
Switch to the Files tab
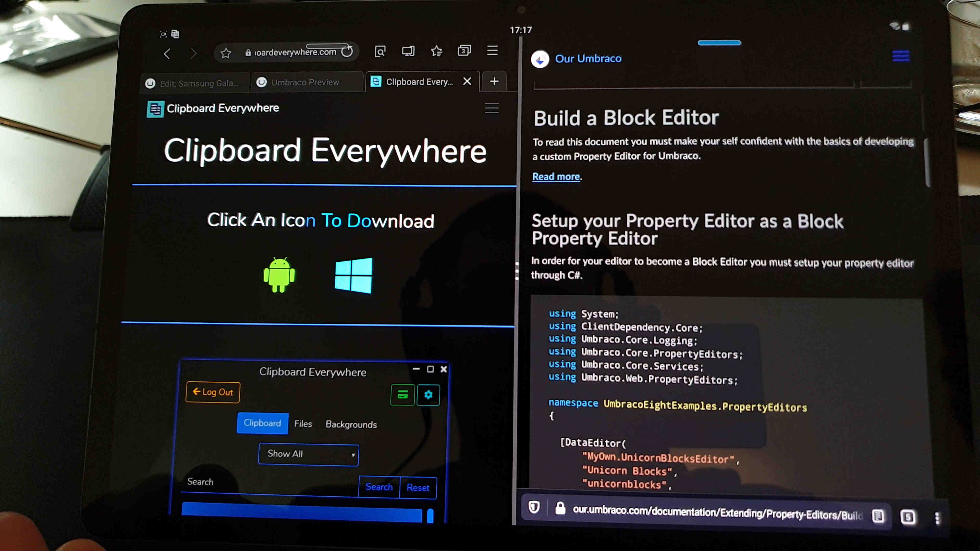coord(303,424)
